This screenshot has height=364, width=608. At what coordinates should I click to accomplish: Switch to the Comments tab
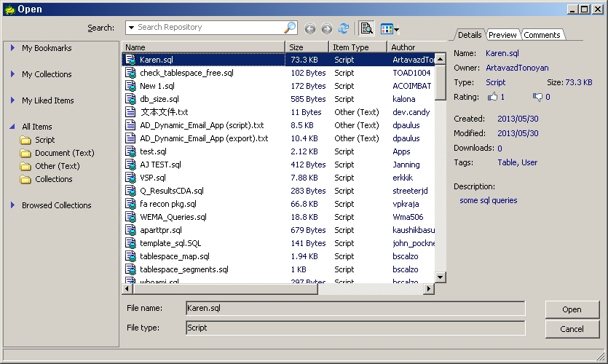pyautogui.click(x=542, y=35)
